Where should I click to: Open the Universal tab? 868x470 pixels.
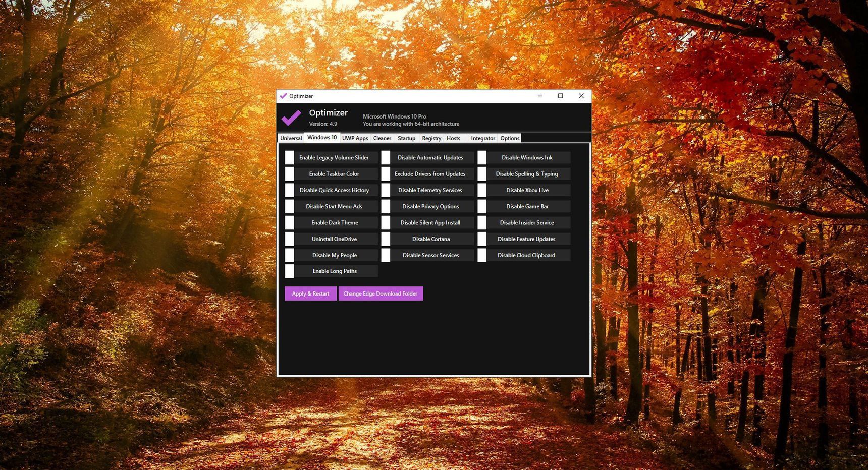291,138
